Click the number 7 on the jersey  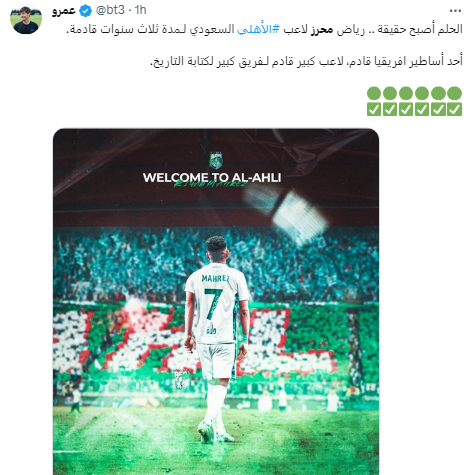click(x=213, y=304)
